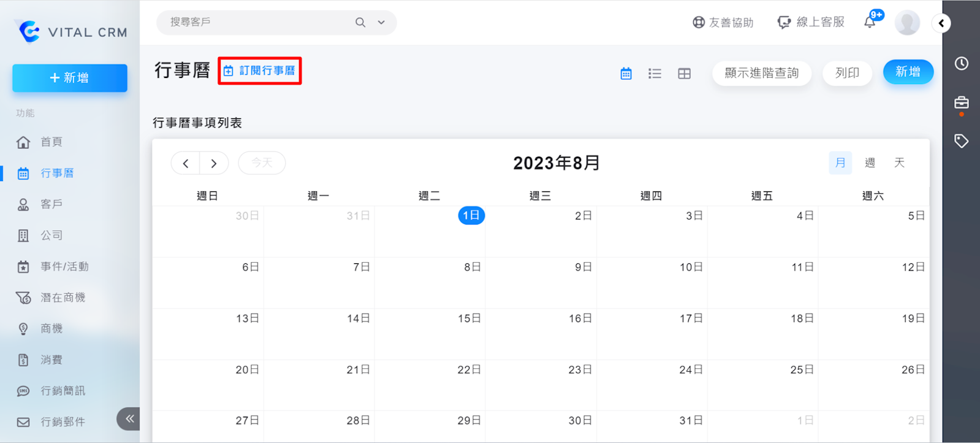Click the 搜尋客戶 search field

point(257,23)
